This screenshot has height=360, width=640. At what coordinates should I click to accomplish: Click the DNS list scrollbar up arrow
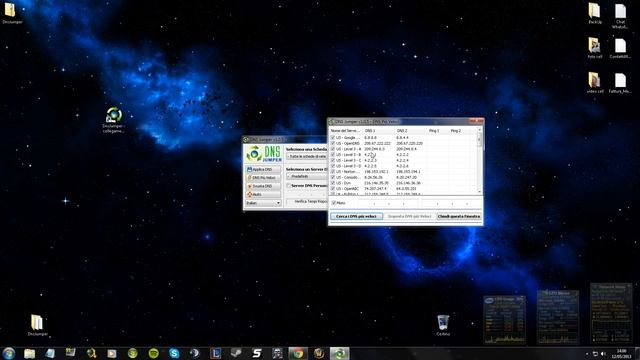tap(480, 130)
